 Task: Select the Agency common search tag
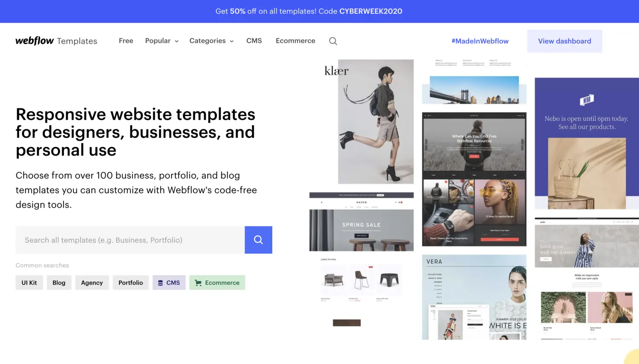[92, 283]
